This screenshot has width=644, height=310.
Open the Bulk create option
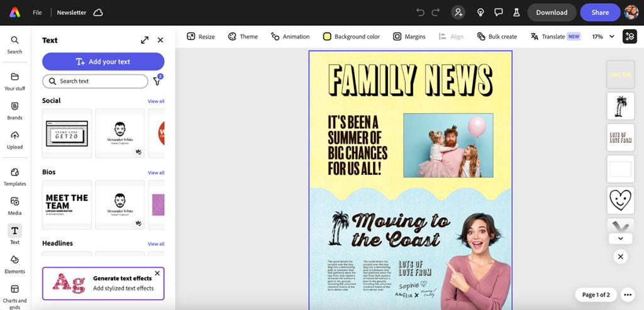[x=497, y=36]
